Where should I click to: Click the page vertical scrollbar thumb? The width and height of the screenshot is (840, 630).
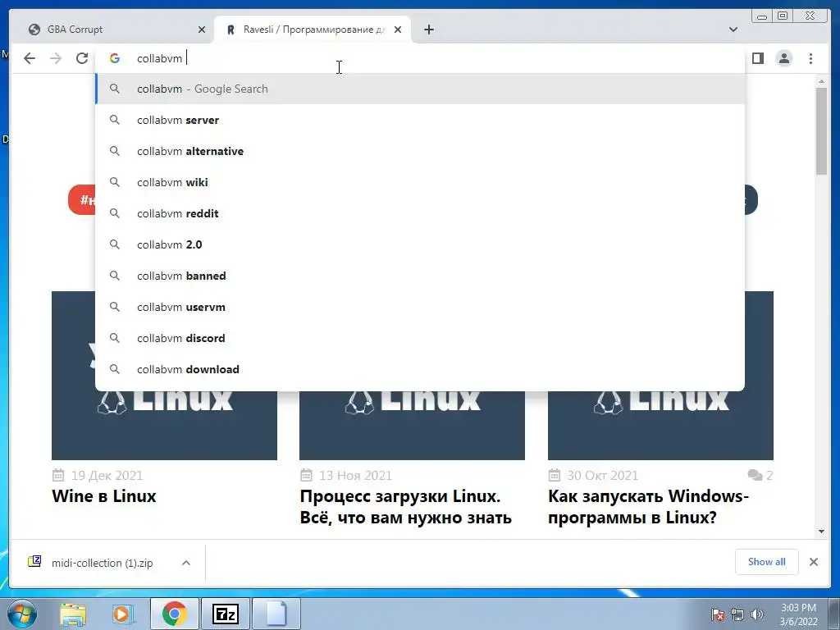[x=821, y=130]
